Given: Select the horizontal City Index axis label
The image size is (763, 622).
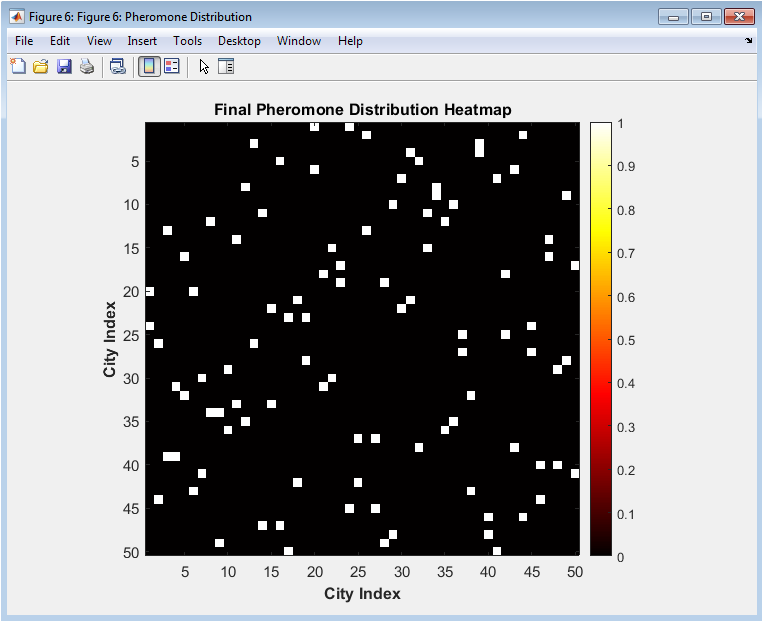Looking at the screenshot, I should point(362,594).
